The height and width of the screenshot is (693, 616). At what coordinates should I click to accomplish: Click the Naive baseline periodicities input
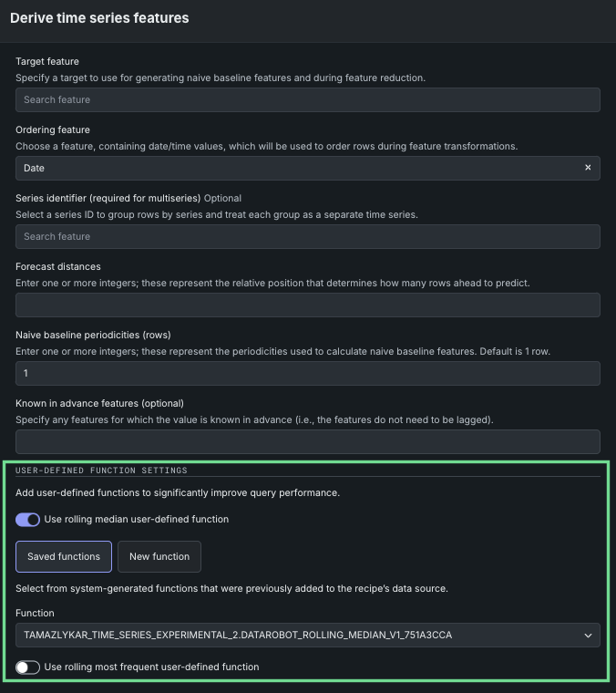pos(307,373)
